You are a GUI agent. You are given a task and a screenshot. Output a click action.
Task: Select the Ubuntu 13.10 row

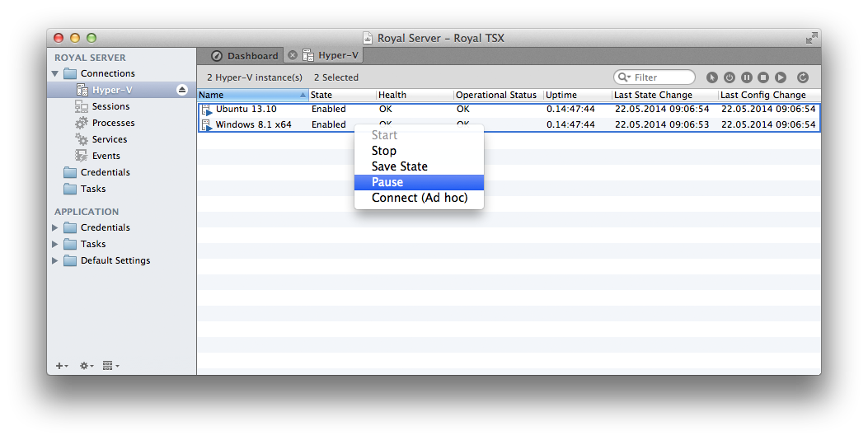(x=509, y=109)
